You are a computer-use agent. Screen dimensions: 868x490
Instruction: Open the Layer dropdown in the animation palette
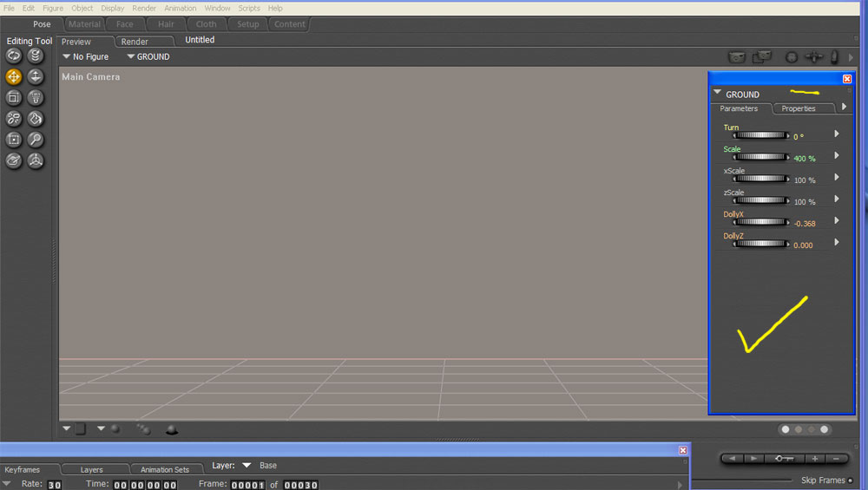[x=247, y=466]
